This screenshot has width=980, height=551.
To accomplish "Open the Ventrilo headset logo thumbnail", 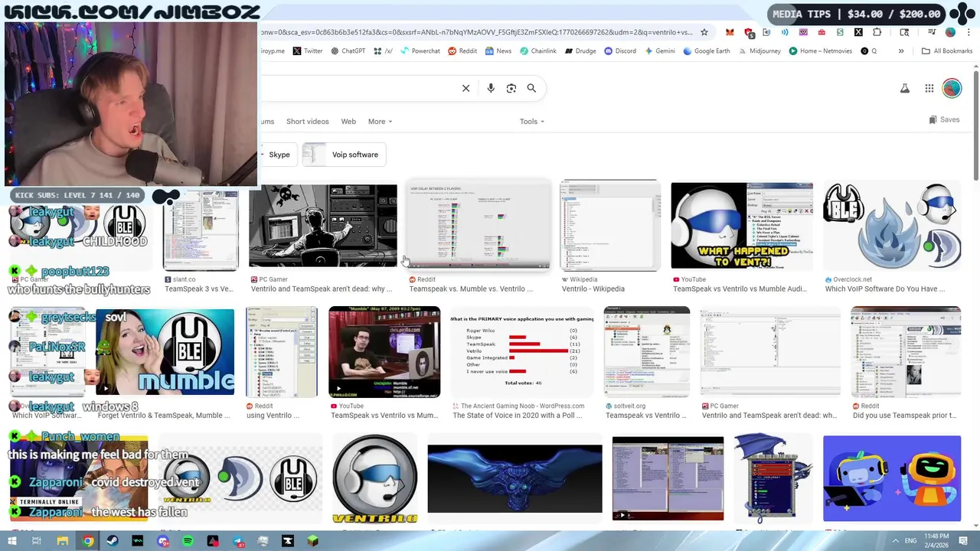I will tap(375, 478).
